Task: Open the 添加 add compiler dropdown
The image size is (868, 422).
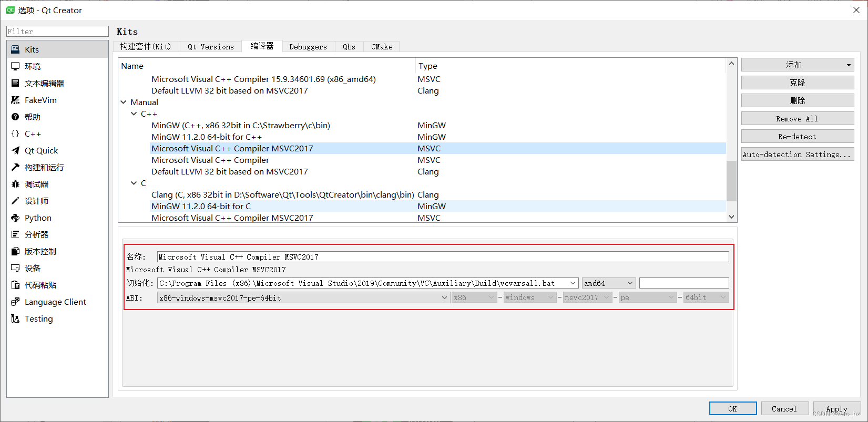Action: (x=798, y=65)
